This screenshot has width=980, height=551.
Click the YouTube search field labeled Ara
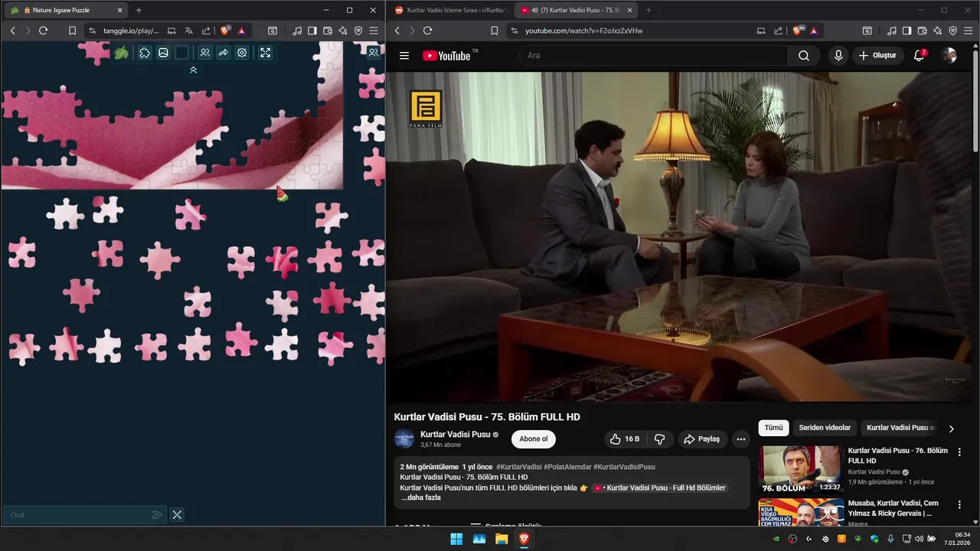(653, 56)
